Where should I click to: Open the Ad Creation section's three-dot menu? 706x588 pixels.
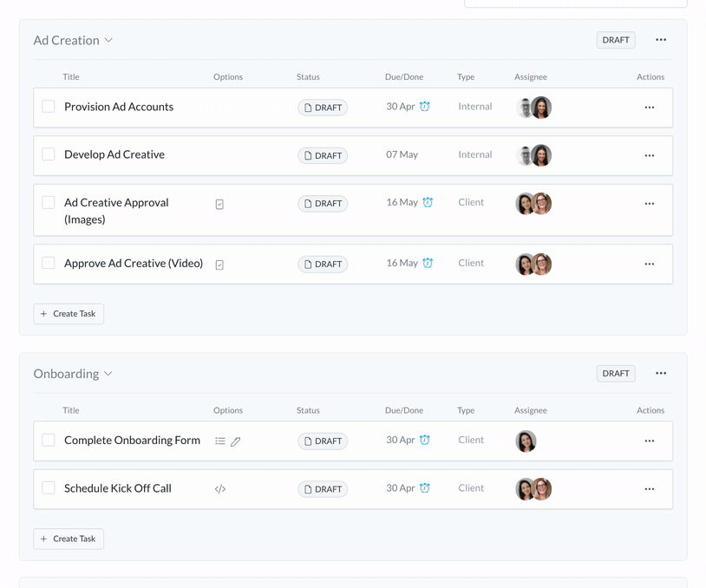661,40
